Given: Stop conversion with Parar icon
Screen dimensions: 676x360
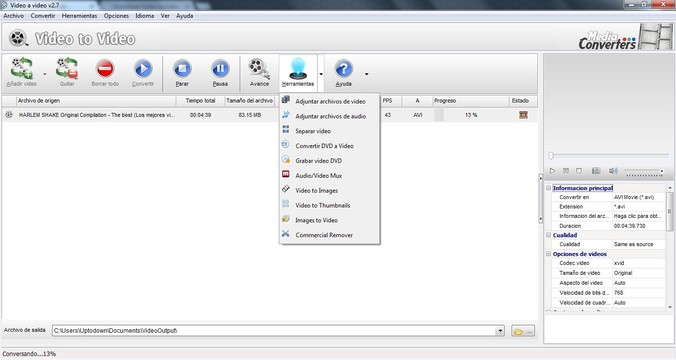Looking at the screenshot, I should click(x=182, y=69).
